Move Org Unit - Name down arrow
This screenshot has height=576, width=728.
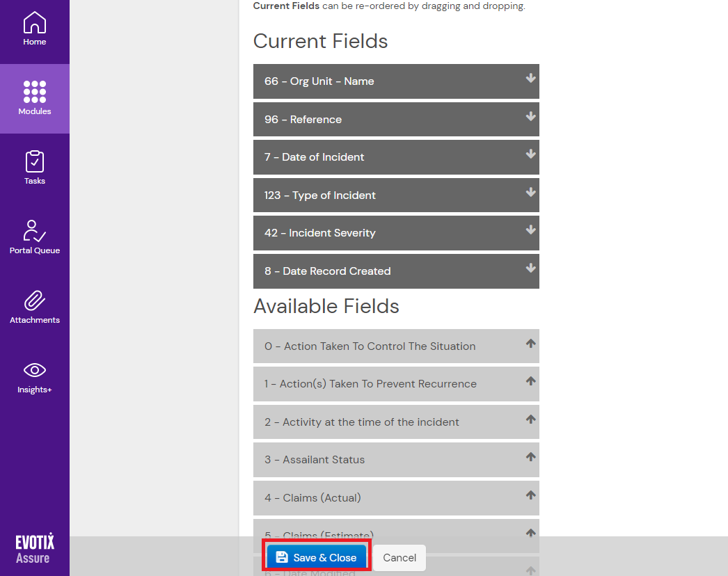pyautogui.click(x=530, y=79)
